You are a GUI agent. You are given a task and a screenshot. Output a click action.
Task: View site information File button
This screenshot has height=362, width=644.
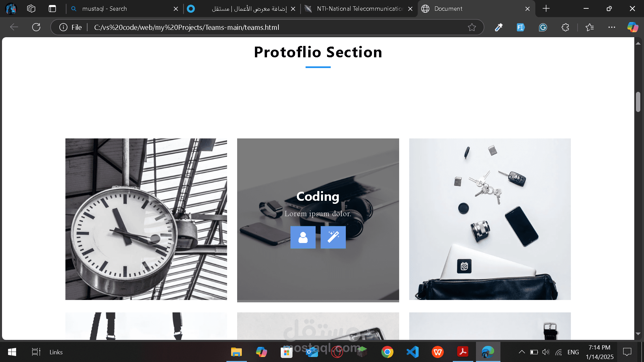(71, 27)
